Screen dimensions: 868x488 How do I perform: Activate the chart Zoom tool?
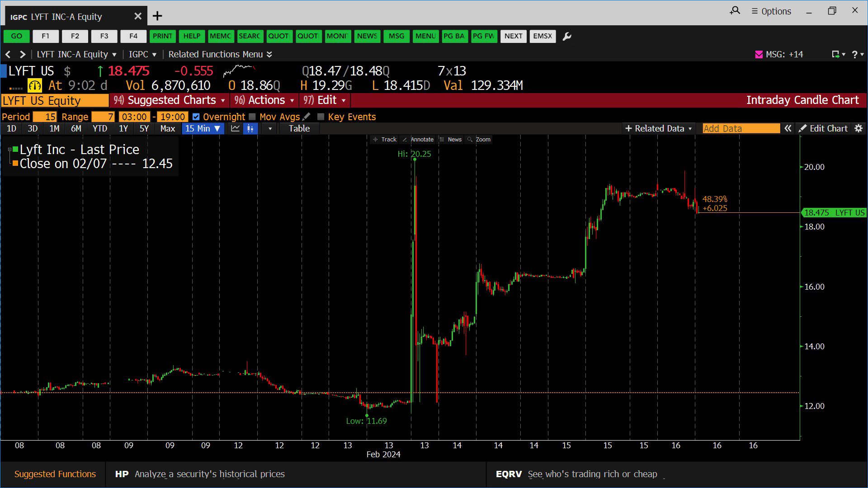point(479,140)
